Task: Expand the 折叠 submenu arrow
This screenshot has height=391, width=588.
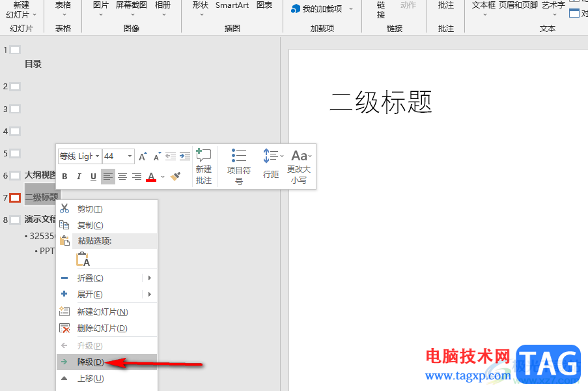Action: point(150,278)
